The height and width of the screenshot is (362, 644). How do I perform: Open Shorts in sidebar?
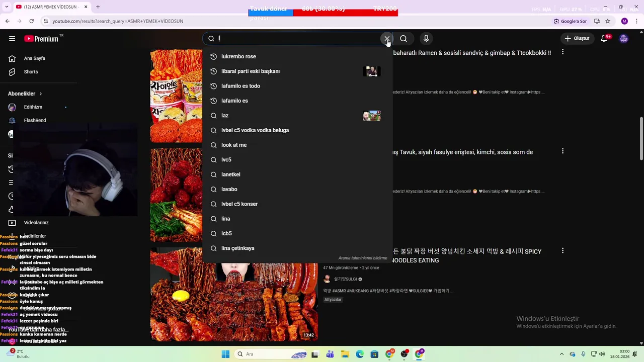coord(31,72)
